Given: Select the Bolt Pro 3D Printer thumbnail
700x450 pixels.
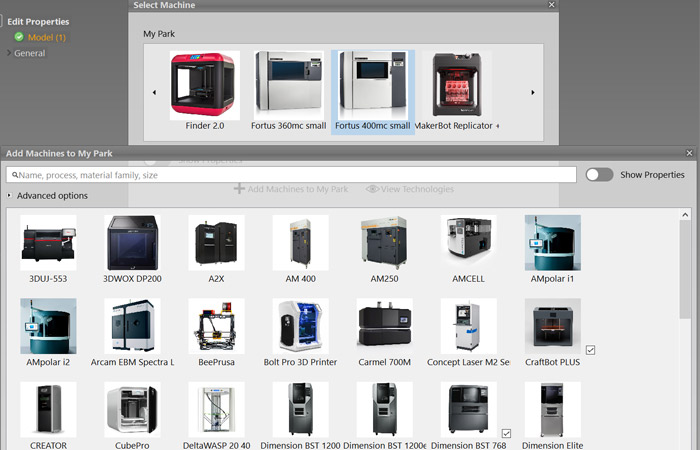Looking at the screenshot, I should 300,326.
